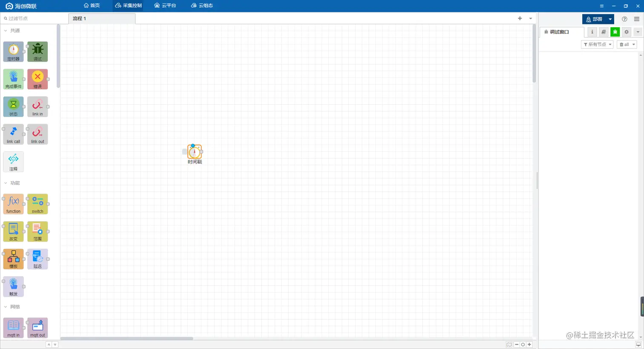
Task: Expand all palette categories arrow
Action: 55,344
